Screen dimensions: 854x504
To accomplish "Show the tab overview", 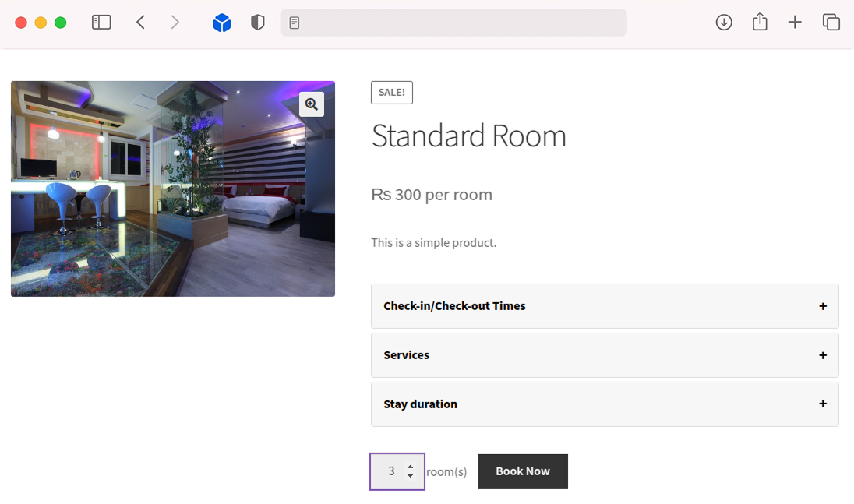I will 831,23.
